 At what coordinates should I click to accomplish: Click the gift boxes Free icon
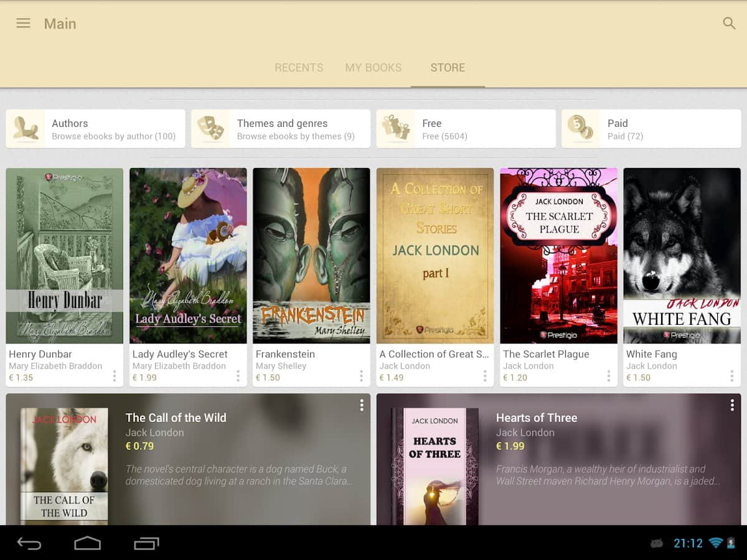[396, 129]
